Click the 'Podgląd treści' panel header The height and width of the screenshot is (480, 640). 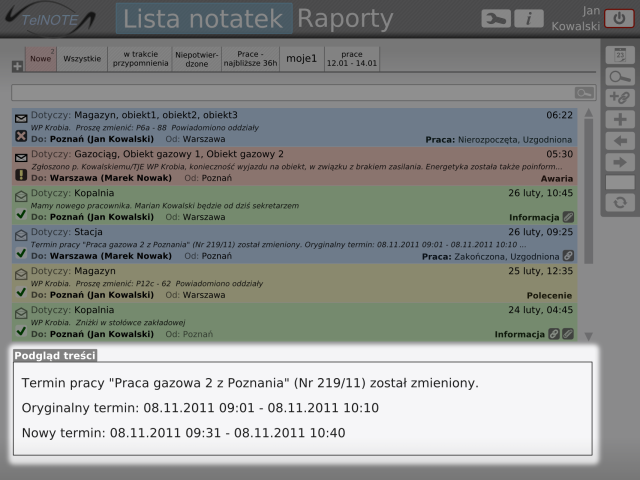coord(55,356)
